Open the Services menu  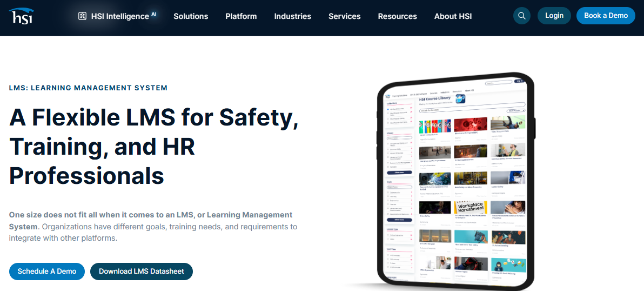point(345,16)
